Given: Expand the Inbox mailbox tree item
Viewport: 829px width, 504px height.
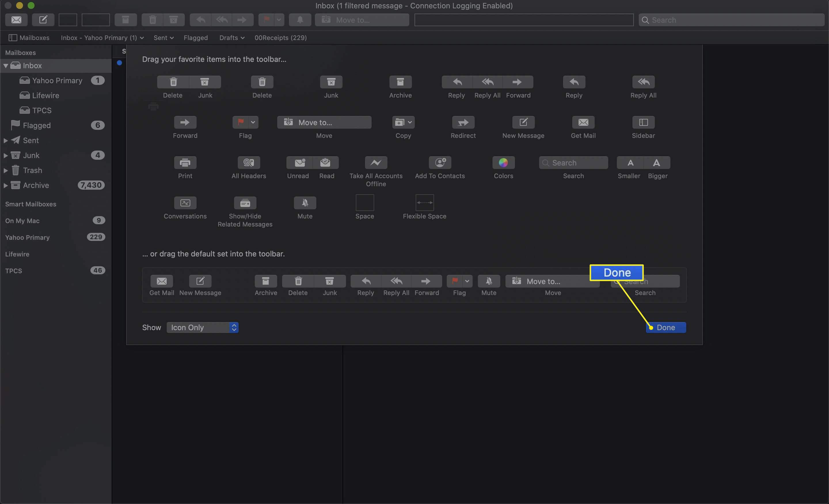Looking at the screenshot, I should click(x=6, y=65).
